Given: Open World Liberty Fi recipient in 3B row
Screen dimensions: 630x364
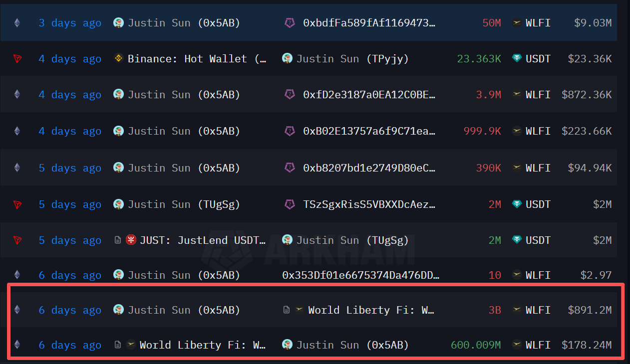Looking at the screenshot, I should 371,310.
